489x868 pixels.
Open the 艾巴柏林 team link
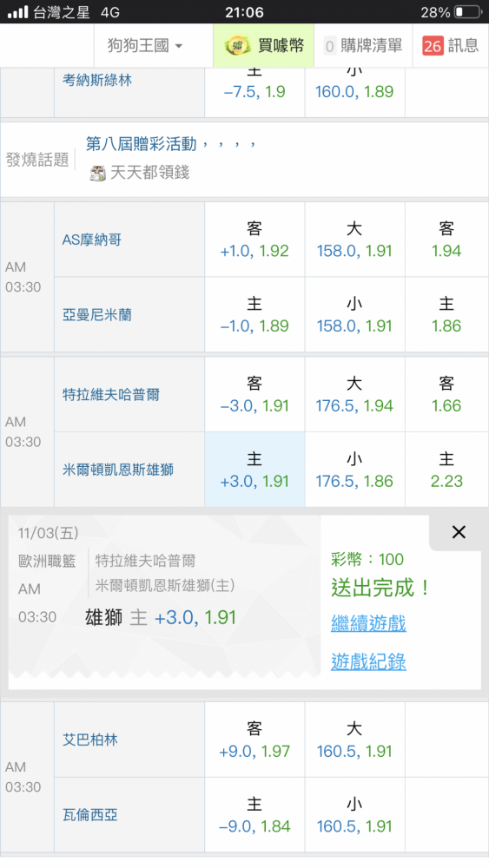90,740
